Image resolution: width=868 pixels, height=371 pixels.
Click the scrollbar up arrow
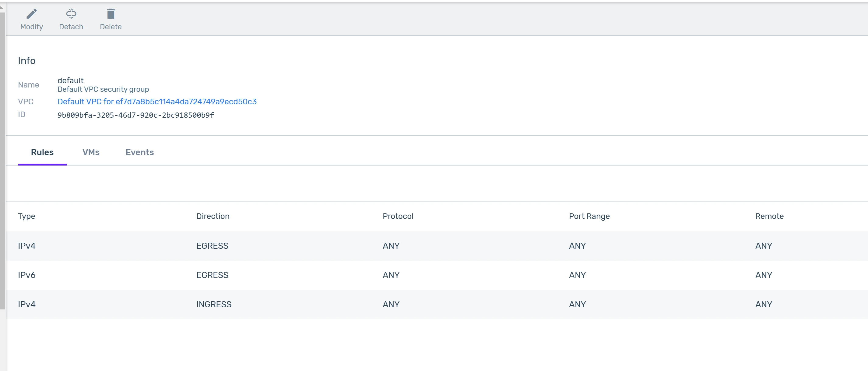(x=2, y=7)
